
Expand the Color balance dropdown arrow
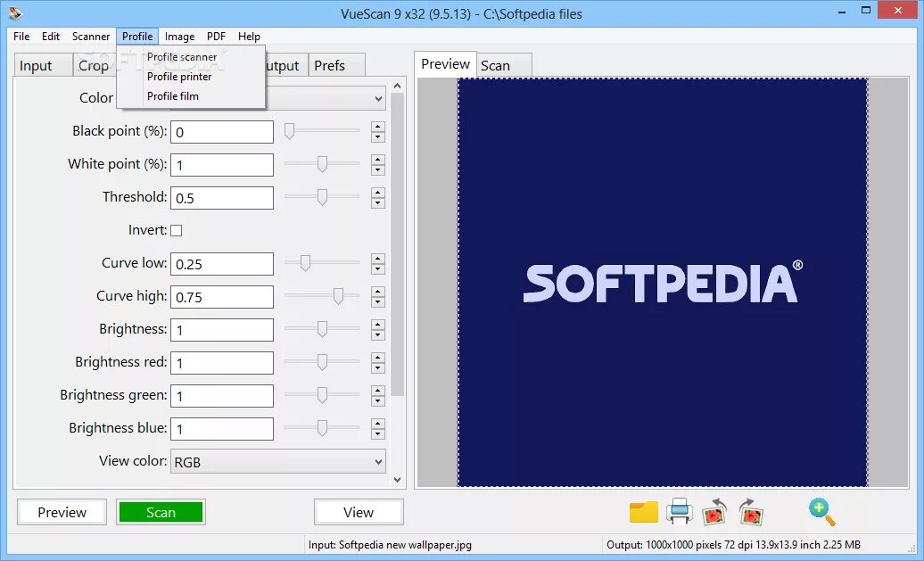[378, 98]
